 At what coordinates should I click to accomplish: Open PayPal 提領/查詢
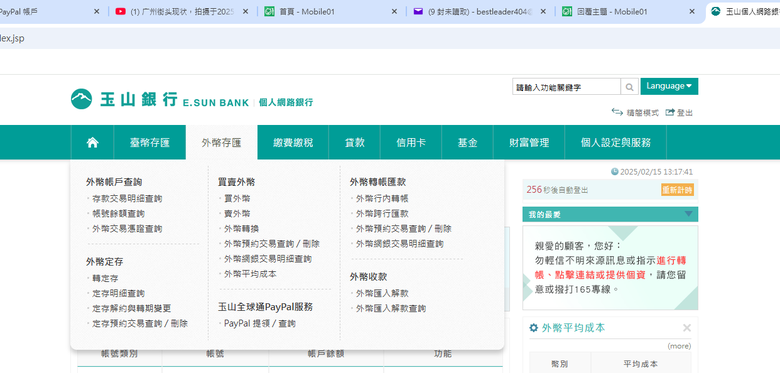pos(260,323)
